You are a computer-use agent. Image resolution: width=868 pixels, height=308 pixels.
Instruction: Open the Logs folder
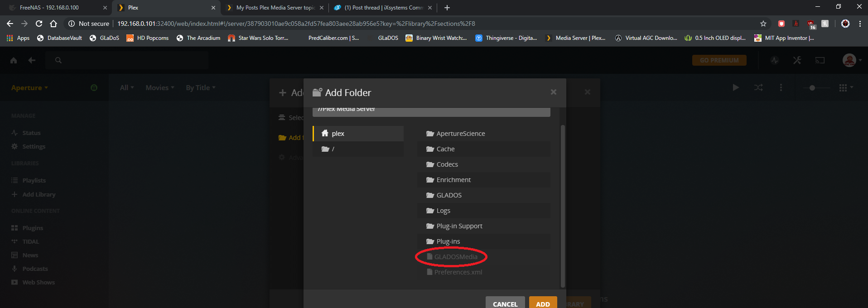pyautogui.click(x=484, y=211)
